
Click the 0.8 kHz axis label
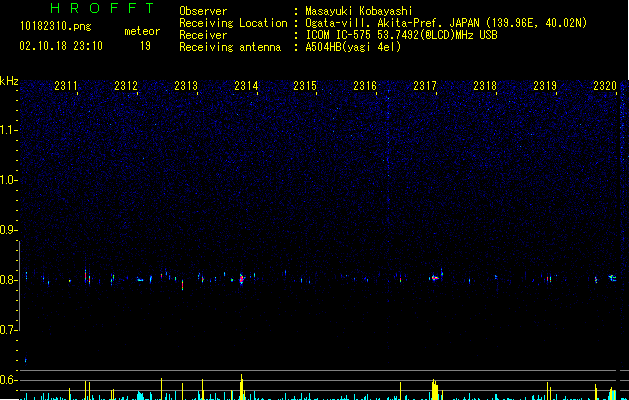coord(8,280)
